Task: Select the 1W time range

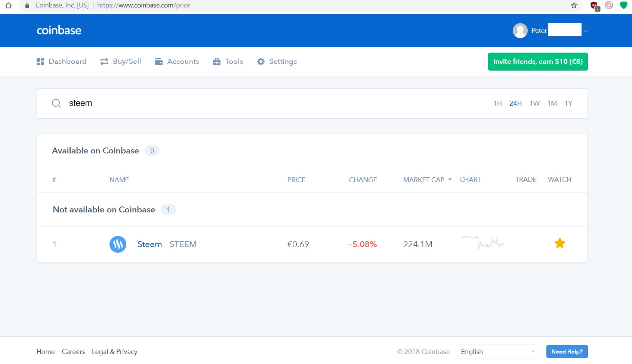Action: click(534, 103)
